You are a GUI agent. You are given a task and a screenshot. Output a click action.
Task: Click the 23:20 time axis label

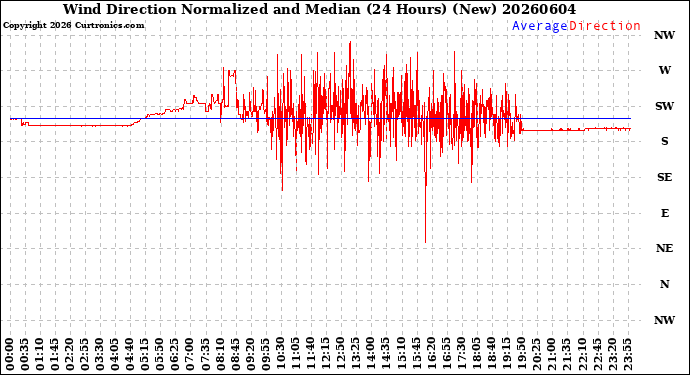click(x=612, y=355)
